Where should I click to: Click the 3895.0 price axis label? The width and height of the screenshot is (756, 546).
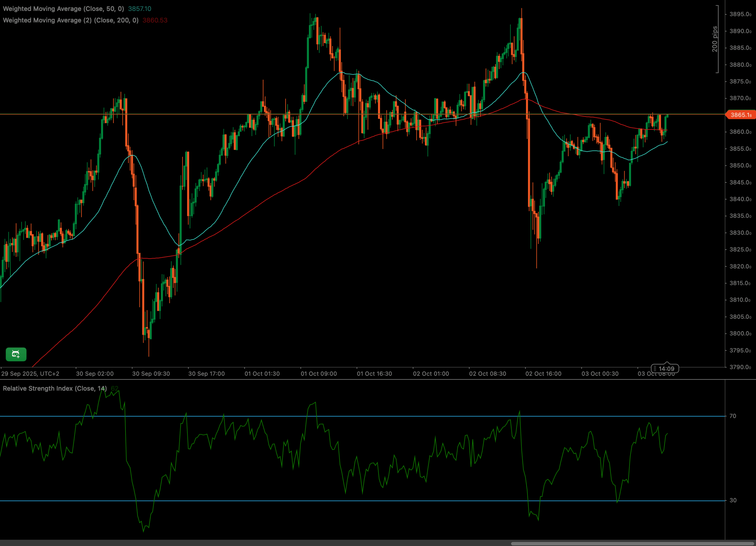[740, 14]
